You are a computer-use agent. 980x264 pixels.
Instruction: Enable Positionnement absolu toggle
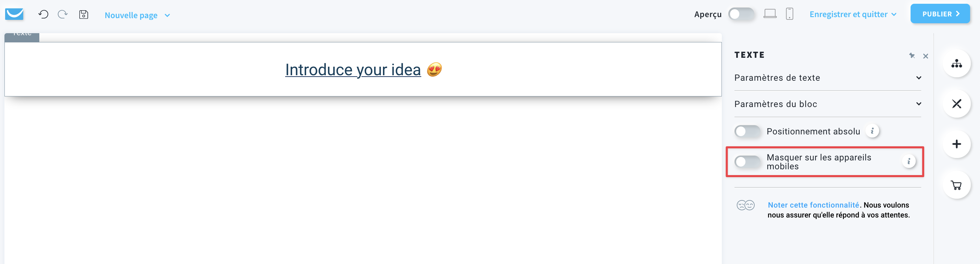tap(747, 132)
